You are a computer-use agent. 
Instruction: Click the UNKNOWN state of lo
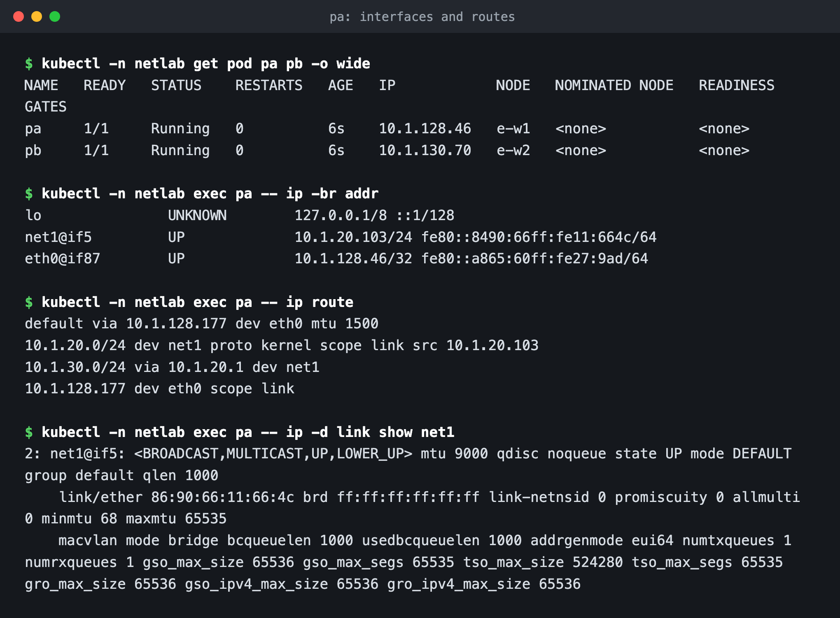coord(197,215)
